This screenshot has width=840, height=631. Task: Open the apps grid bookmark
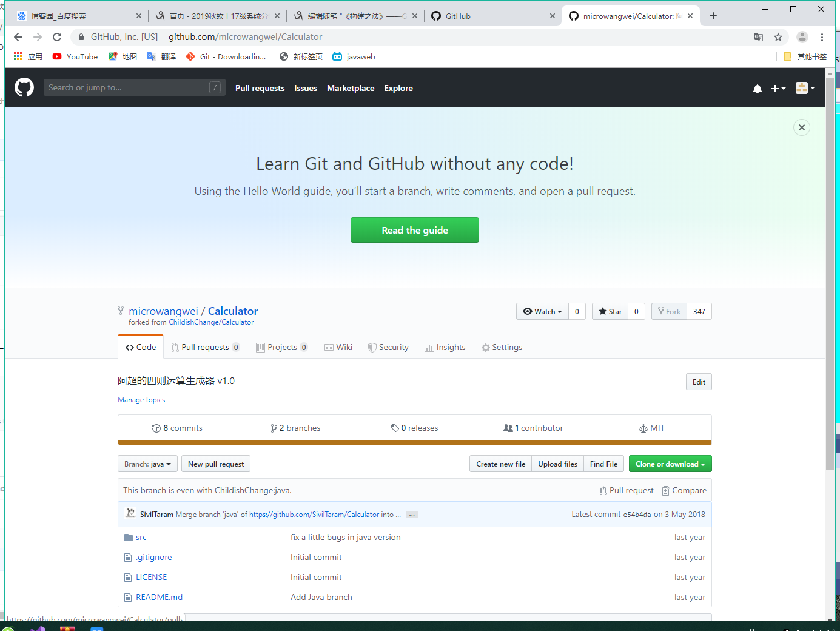28,56
